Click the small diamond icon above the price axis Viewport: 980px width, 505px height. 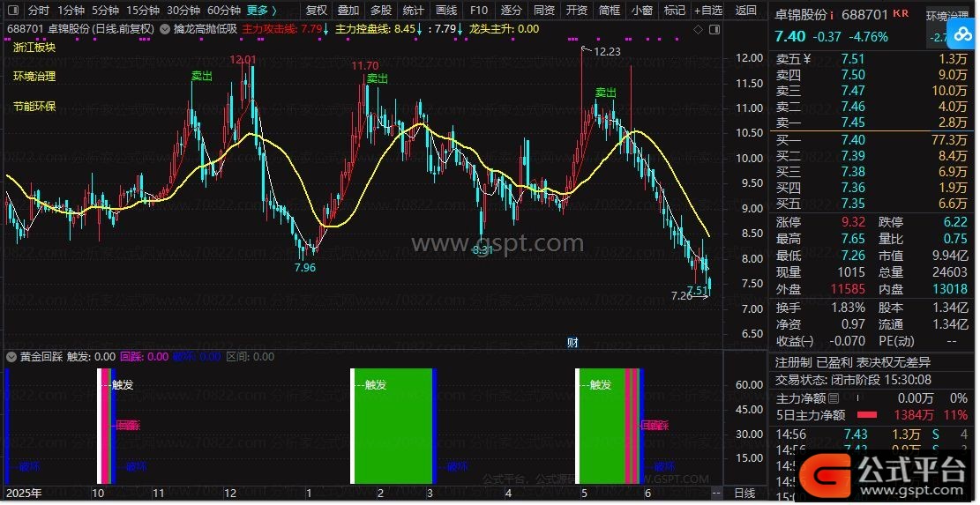click(x=699, y=29)
